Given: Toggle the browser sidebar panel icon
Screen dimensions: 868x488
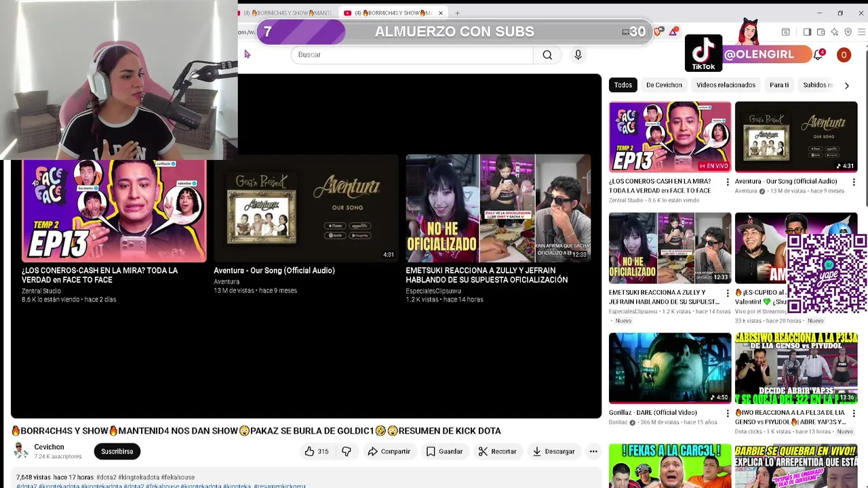Looking at the screenshot, I should pos(807,32).
